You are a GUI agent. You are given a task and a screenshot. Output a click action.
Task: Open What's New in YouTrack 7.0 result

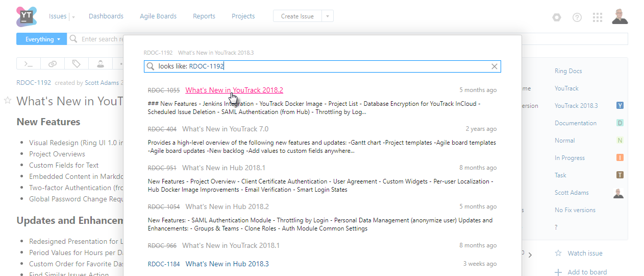pos(225,129)
